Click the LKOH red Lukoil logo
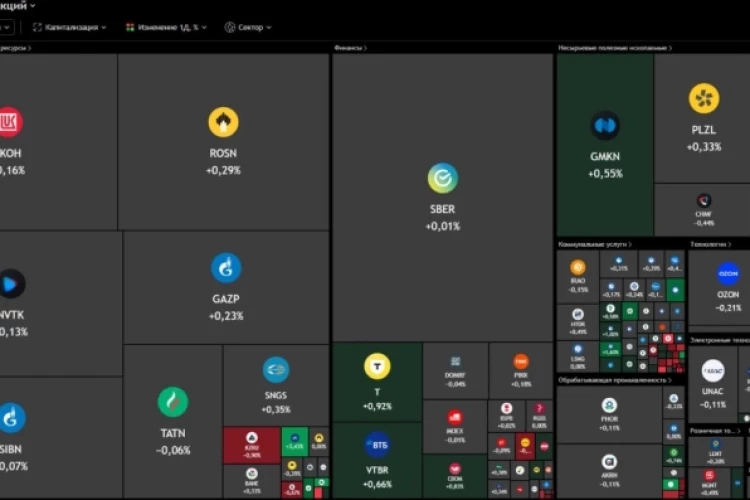Screen dimensions: 750x500 pos(10,122)
